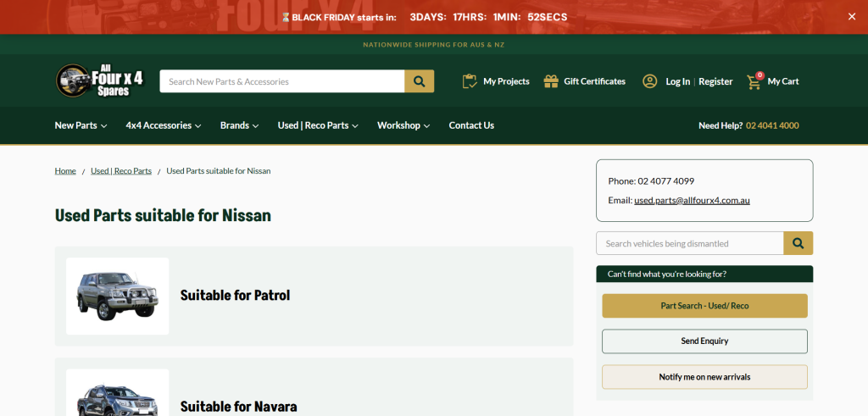Click the Used Parts suitable for Nissan heading
The image size is (868, 416).
pos(163,215)
